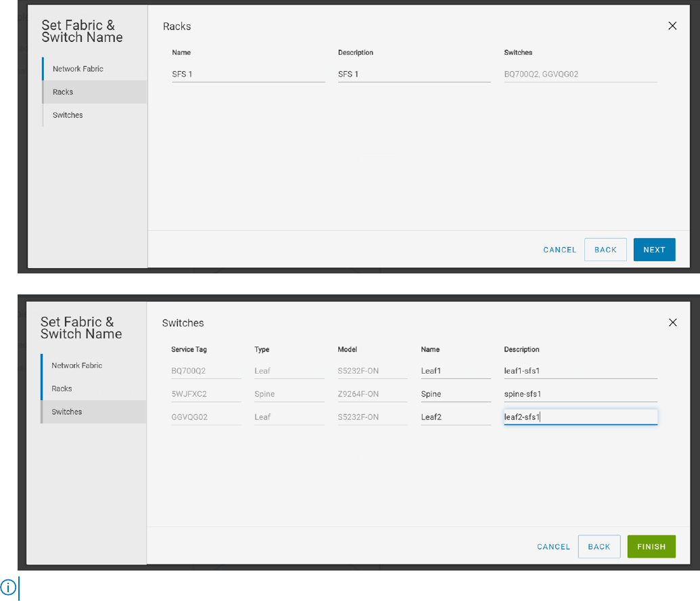Click the Leaf type cell for BQ700Q2
This screenshot has width=700, height=601.
point(289,371)
